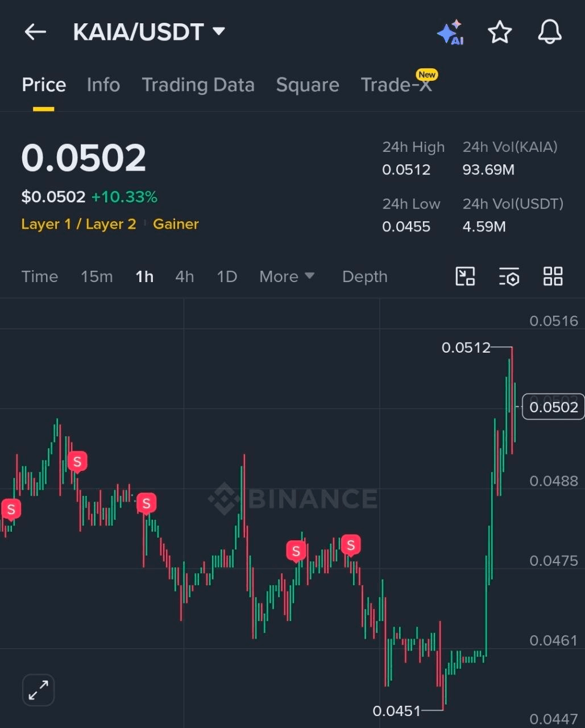Screen dimensions: 585x728
Task: Open the Square tab
Action: (x=308, y=85)
